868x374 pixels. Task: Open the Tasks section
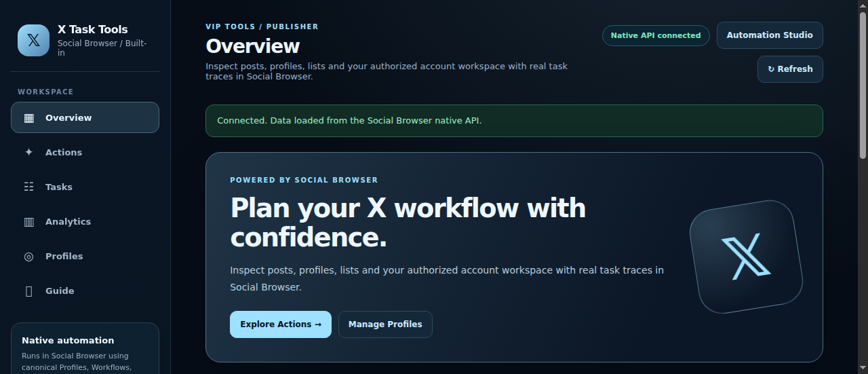pos(85,187)
